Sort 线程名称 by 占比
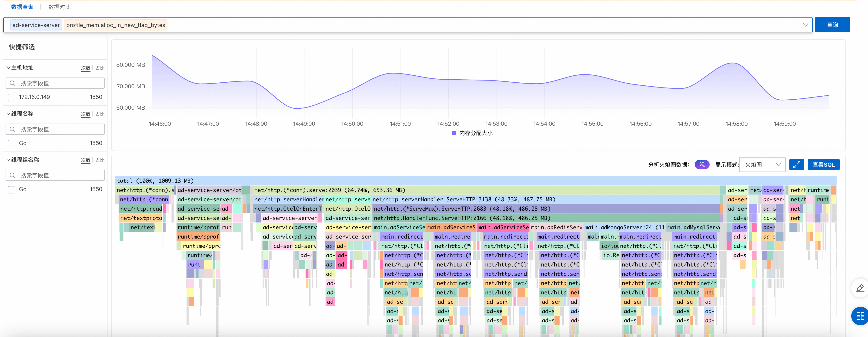 (100, 114)
